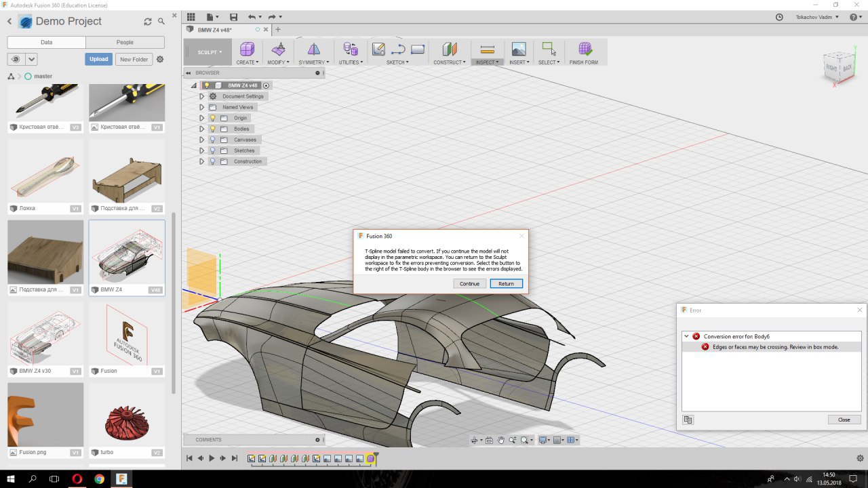Click the Orbit navigation icon

click(476, 440)
